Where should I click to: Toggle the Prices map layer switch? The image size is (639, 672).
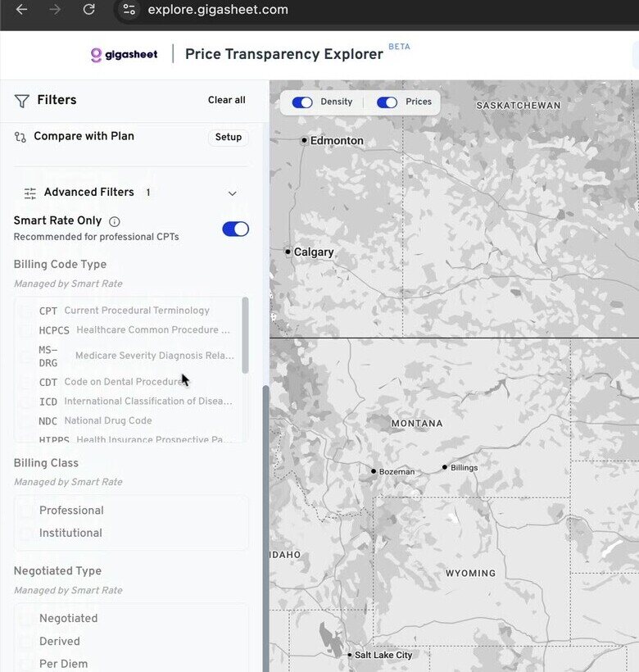387,102
